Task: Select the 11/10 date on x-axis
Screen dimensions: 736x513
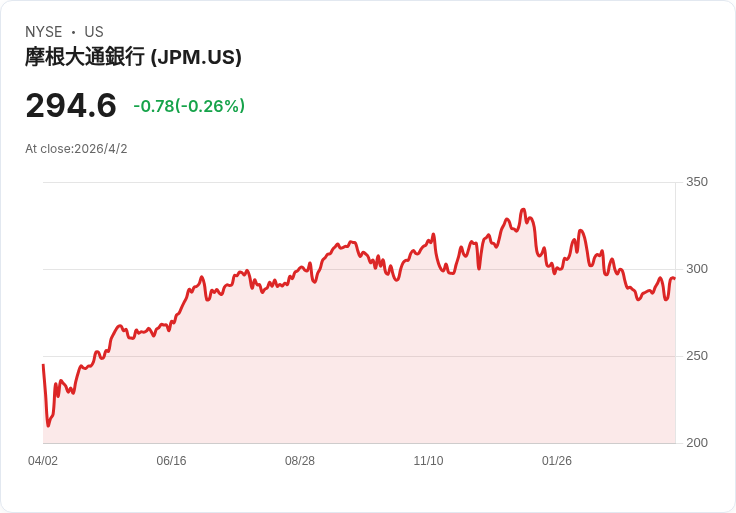Action: tap(428, 461)
